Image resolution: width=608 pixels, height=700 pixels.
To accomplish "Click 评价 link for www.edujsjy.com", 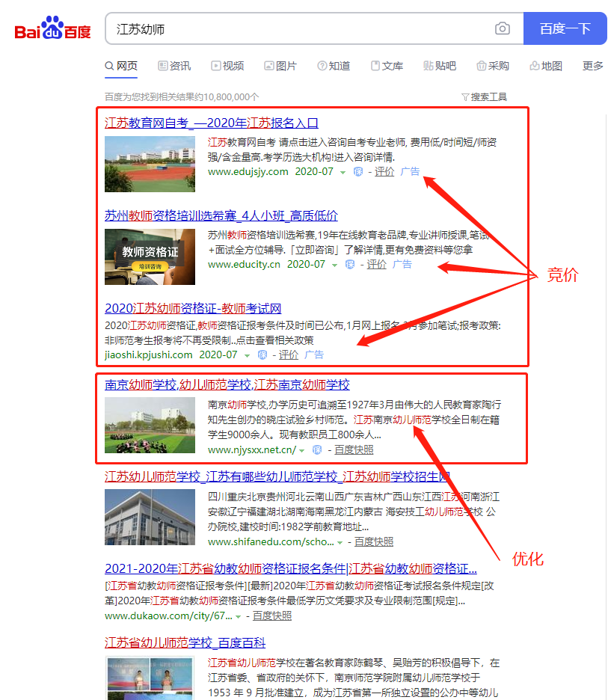I will tap(384, 171).
